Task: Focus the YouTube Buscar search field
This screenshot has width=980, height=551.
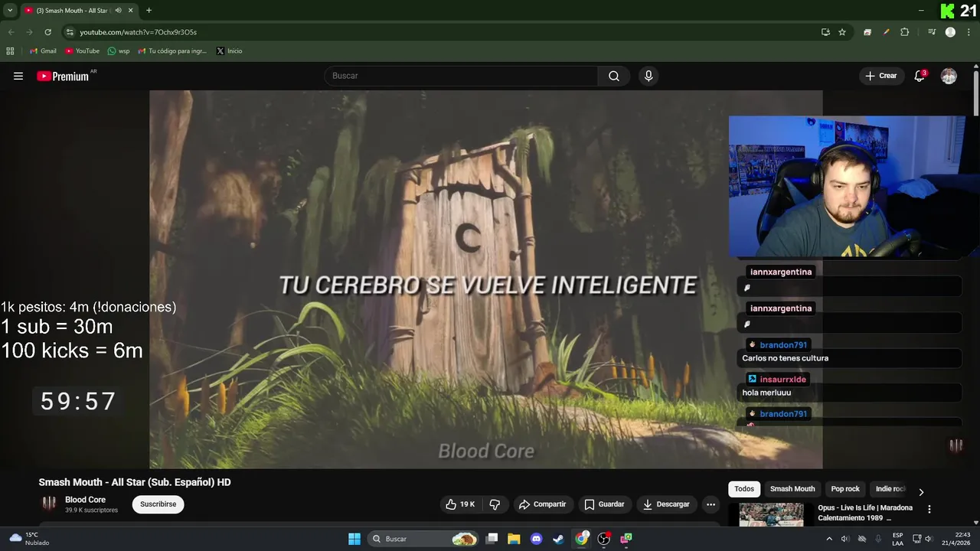Action: pyautogui.click(x=461, y=76)
